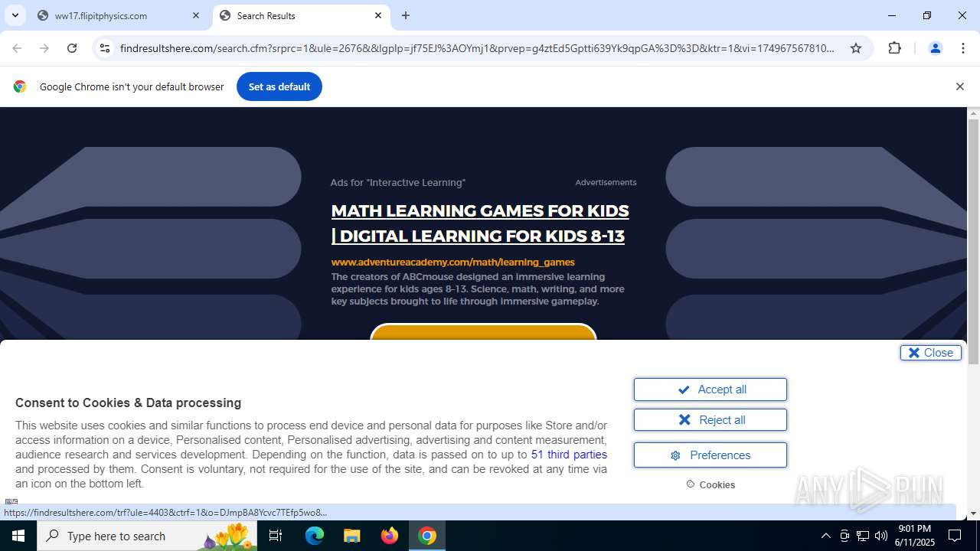Click the page vertical scrollbar thumb
Screen dimensions: 980x551
(x=973, y=242)
